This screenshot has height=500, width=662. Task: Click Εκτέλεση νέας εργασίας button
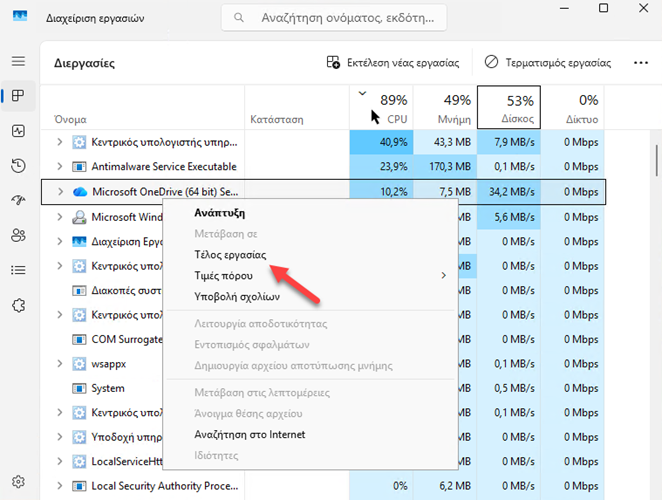pos(393,62)
